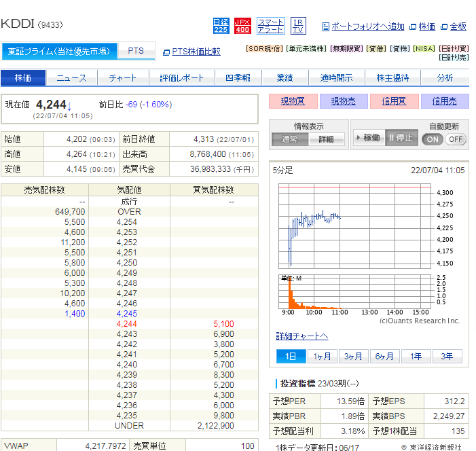Switch to the 株主優待 tab
The width and height of the screenshot is (476, 451).
pyautogui.click(x=393, y=78)
